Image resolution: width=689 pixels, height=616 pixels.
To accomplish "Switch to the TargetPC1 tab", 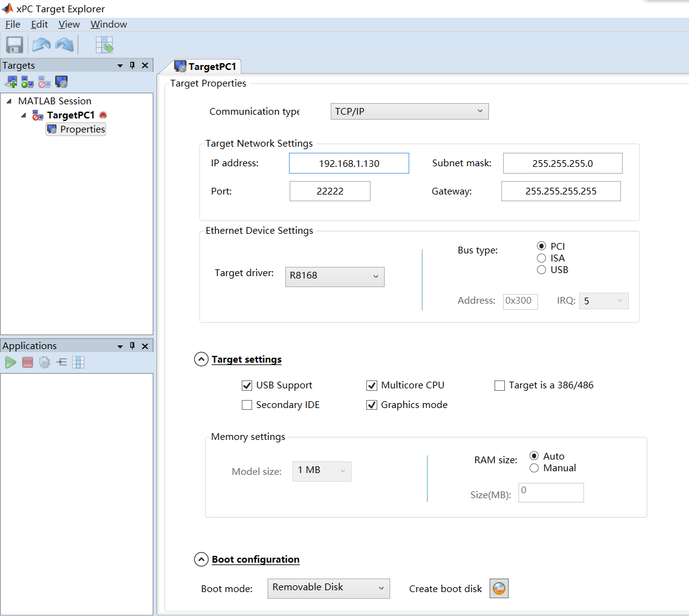I will pyautogui.click(x=206, y=66).
